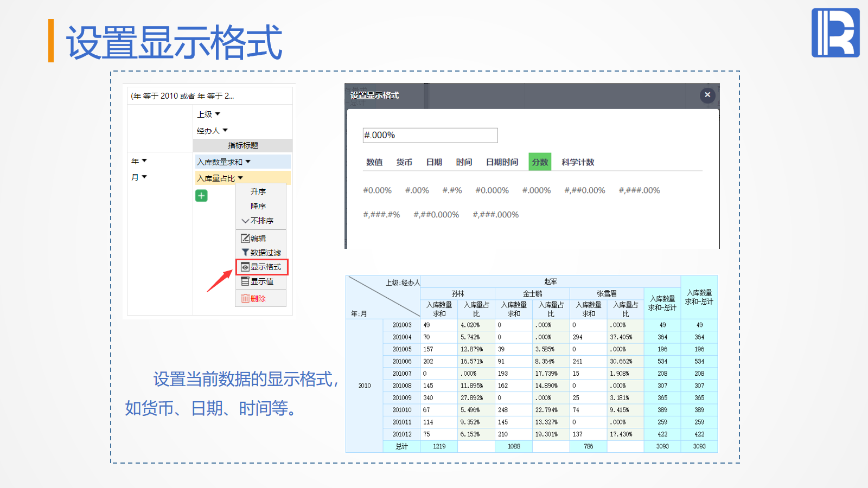Open the 年 row field dropdown

(144, 161)
